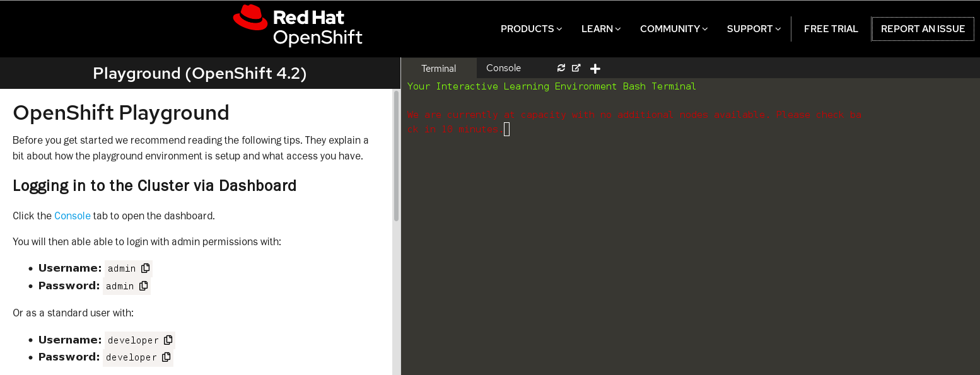Add a new tab with plus icon
This screenshot has height=375, width=980.
pyautogui.click(x=595, y=69)
